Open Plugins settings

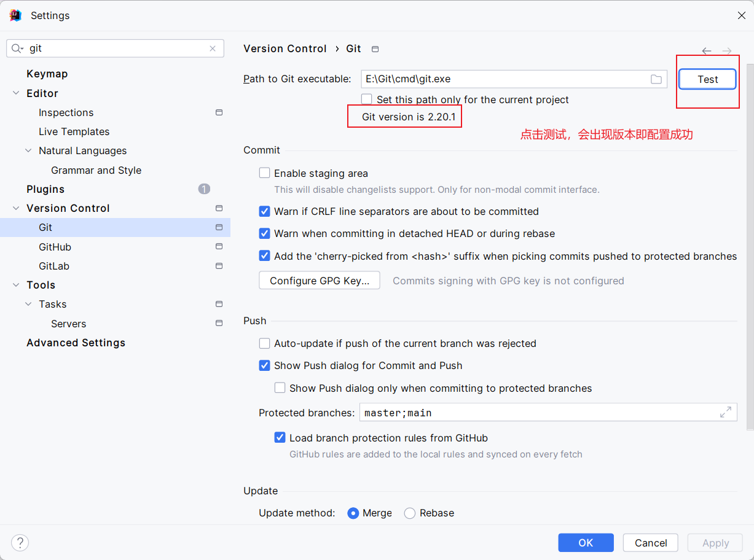(x=45, y=189)
